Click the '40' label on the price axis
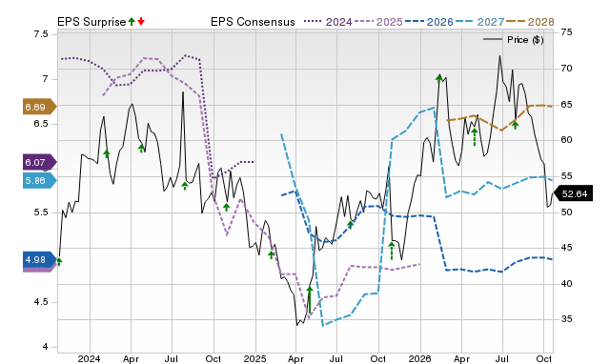This screenshot has height=364, width=610. (x=567, y=284)
